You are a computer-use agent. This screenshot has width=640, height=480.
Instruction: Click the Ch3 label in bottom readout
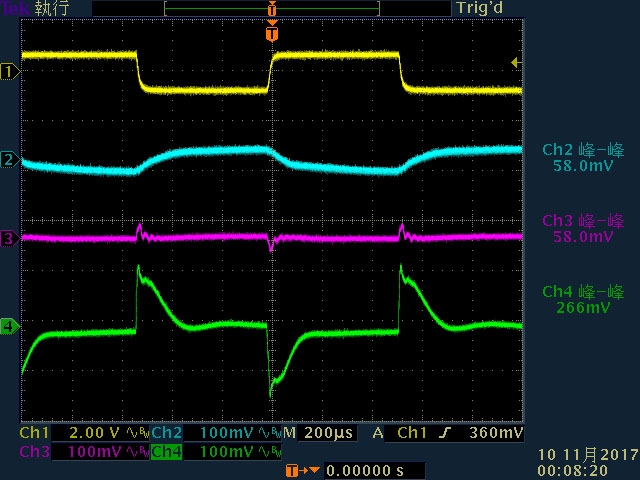click(x=35, y=451)
